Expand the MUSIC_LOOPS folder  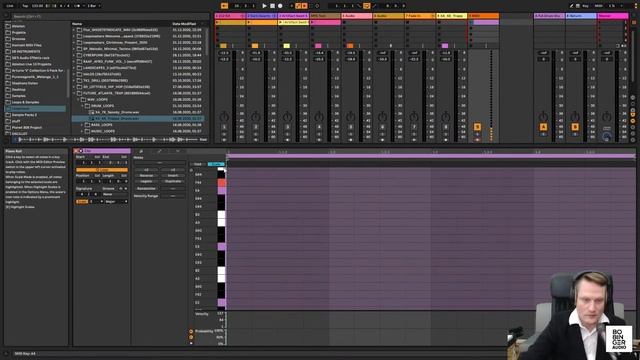[x=82, y=131]
